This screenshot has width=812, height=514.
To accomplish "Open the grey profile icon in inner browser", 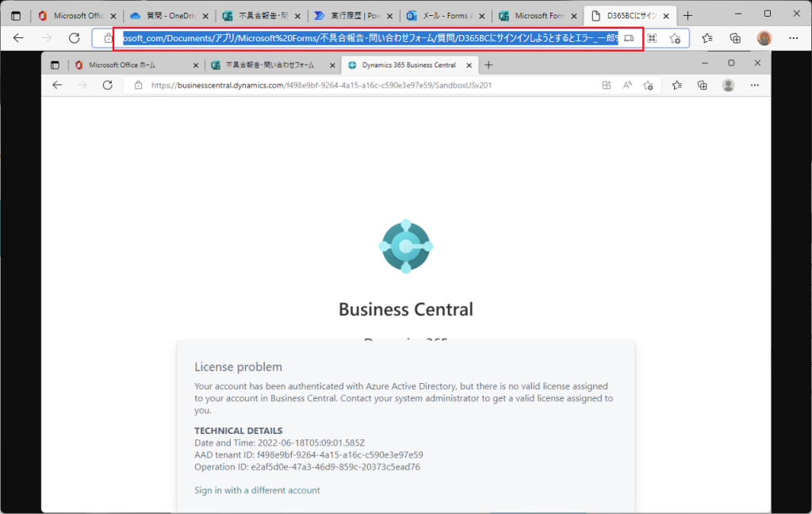I will pos(728,85).
